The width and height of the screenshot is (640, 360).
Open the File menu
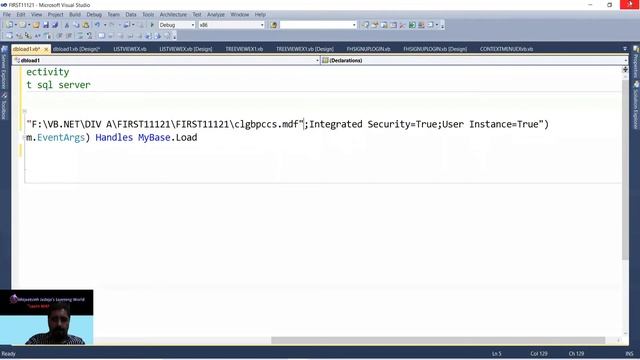click(x=7, y=14)
